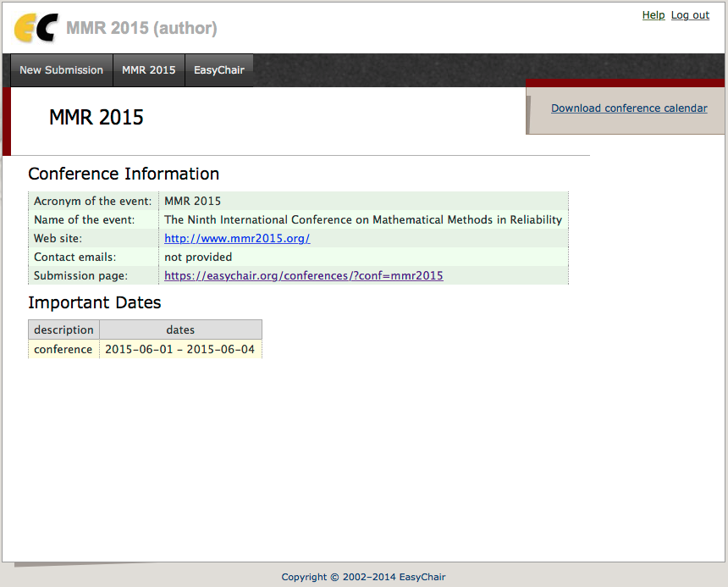Download the conference calendar
The width and height of the screenshot is (728, 587).
629,108
